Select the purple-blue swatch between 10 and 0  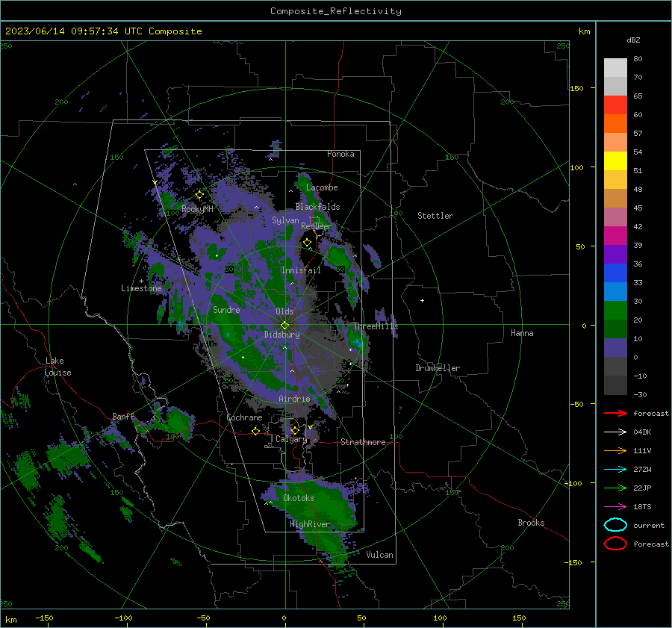click(615, 348)
